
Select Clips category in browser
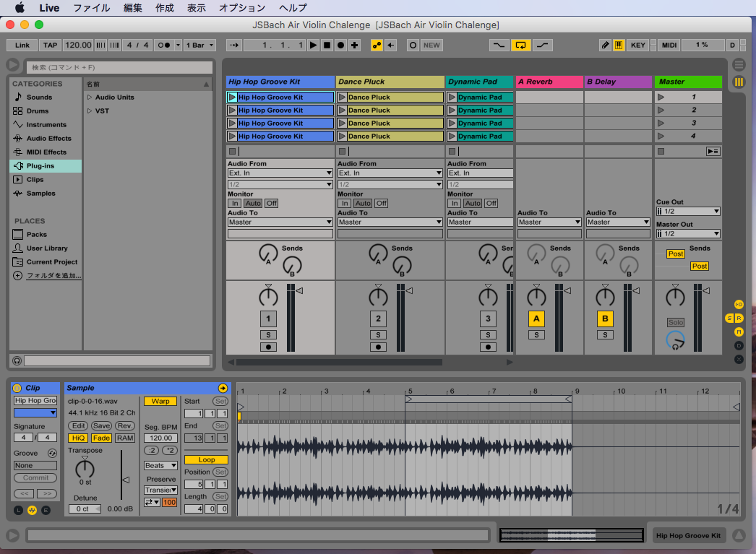click(x=35, y=180)
